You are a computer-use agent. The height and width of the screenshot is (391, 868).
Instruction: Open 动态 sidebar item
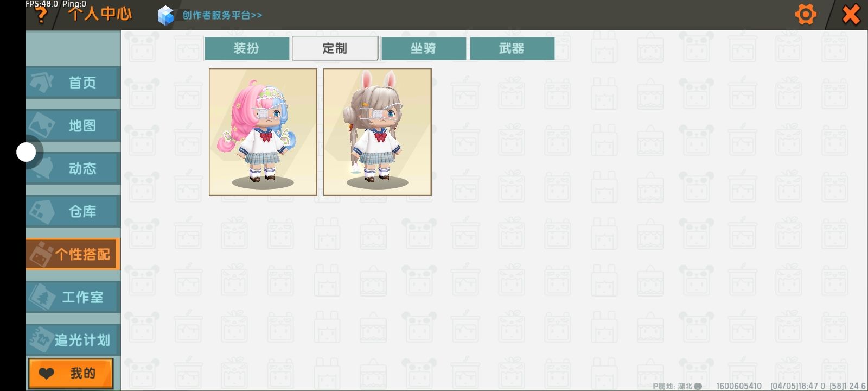tap(73, 168)
